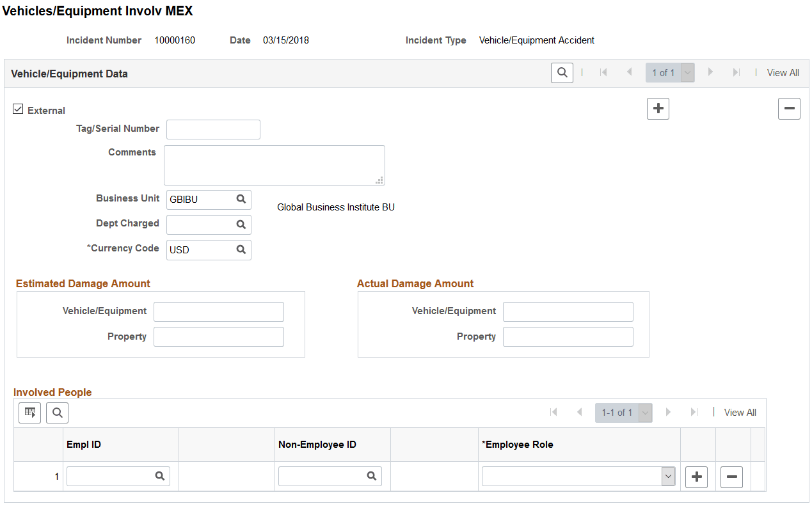
Task: Open the Employee Role dropdown
Action: (668, 476)
